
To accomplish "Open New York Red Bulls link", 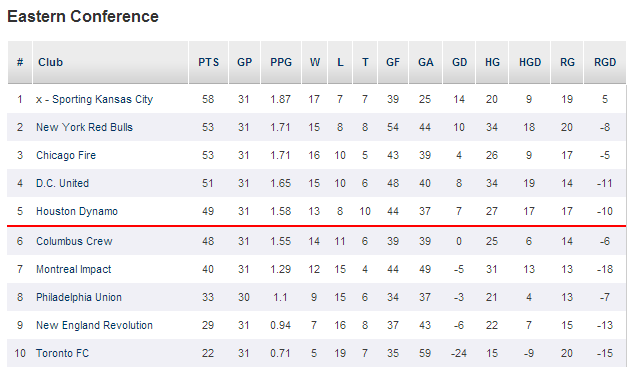I will 84,127.
